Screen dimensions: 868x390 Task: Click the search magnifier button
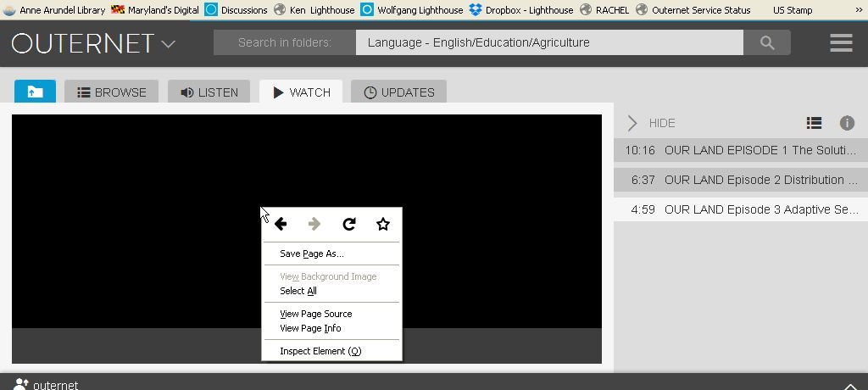[x=767, y=42]
